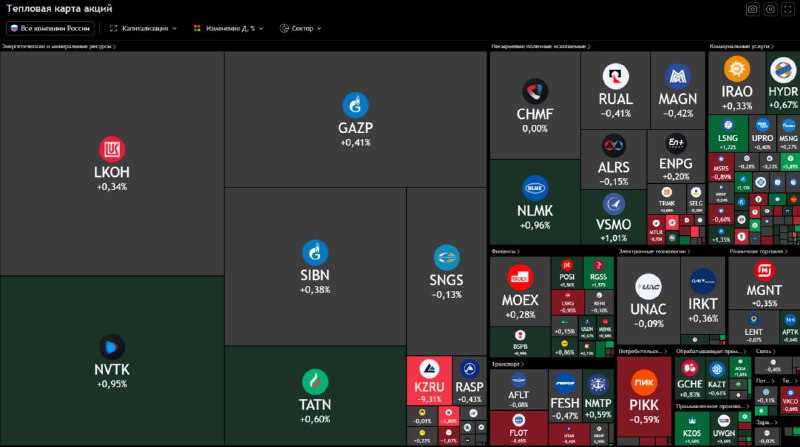800x447 pixels.
Task: Click the FESH Fesco logo
Action: (x=565, y=383)
